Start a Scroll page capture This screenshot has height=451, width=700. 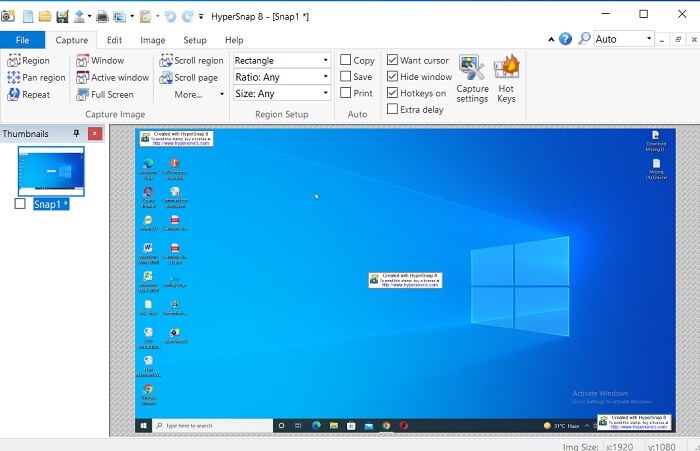click(x=189, y=77)
